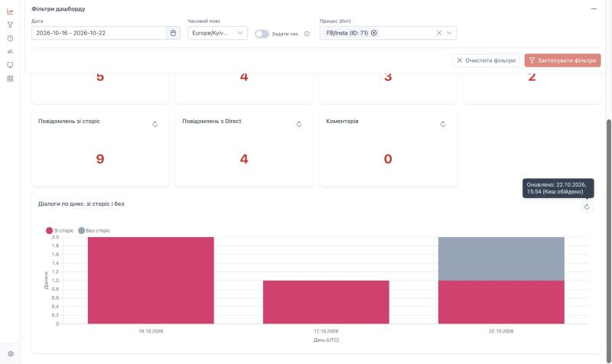Open the calendar picker for date range
The image size is (612, 364).
click(x=174, y=33)
